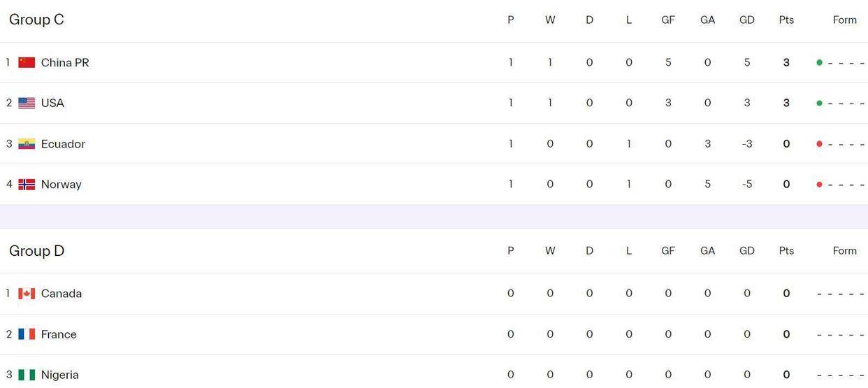Image resolution: width=868 pixels, height=388 pixels.
Task: Click the China PR flag icon
Action: coord(27,62)
